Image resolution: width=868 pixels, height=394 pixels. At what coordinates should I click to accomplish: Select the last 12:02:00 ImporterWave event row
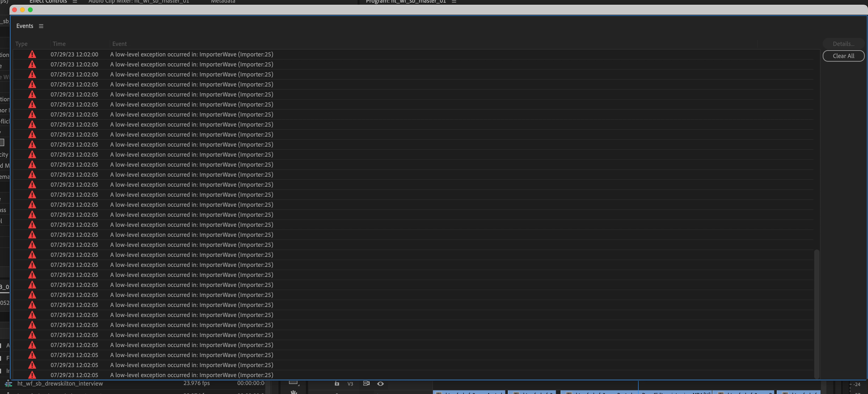[x=191, y=74]
